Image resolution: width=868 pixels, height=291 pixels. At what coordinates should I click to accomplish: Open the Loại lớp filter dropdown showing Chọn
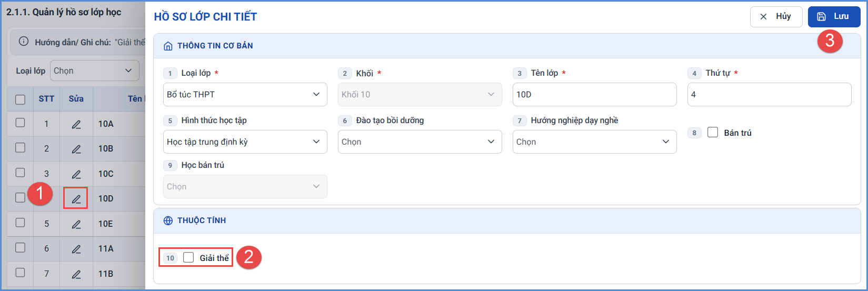(x=95, y=71)
